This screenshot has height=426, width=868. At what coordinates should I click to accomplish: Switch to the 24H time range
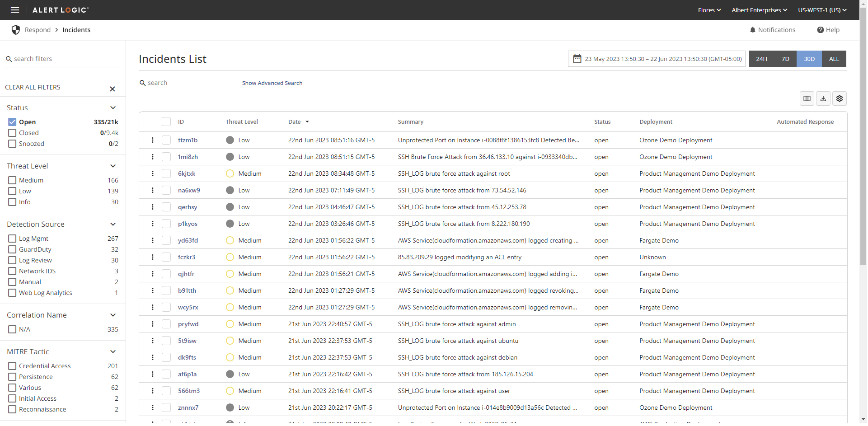pos(761,59)
